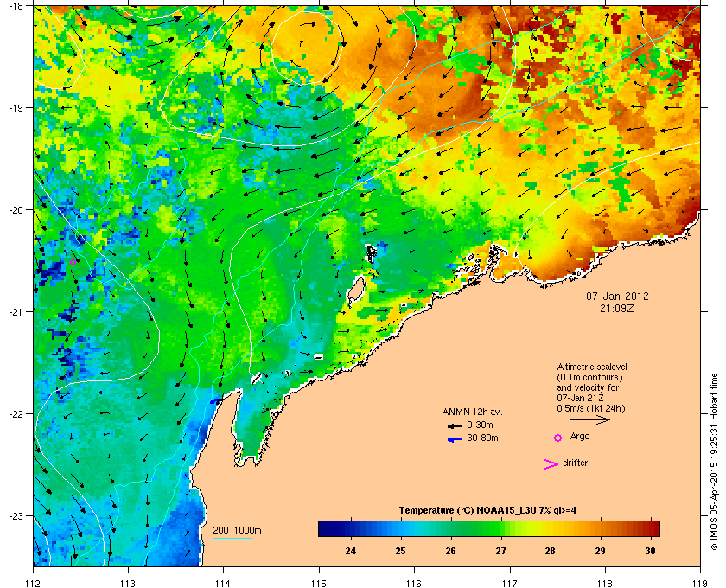This screenshot has height=588, width=726.
Task: Click the '30' colorbar tick label
Action: [x=650, y=551]
